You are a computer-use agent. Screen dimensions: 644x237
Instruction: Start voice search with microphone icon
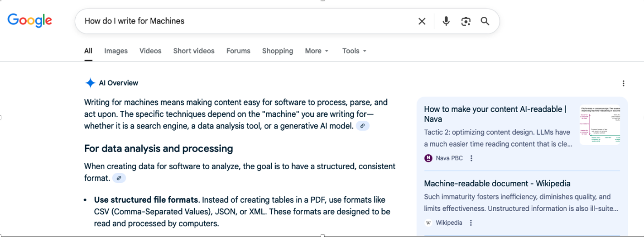click(x=446, y=21)
